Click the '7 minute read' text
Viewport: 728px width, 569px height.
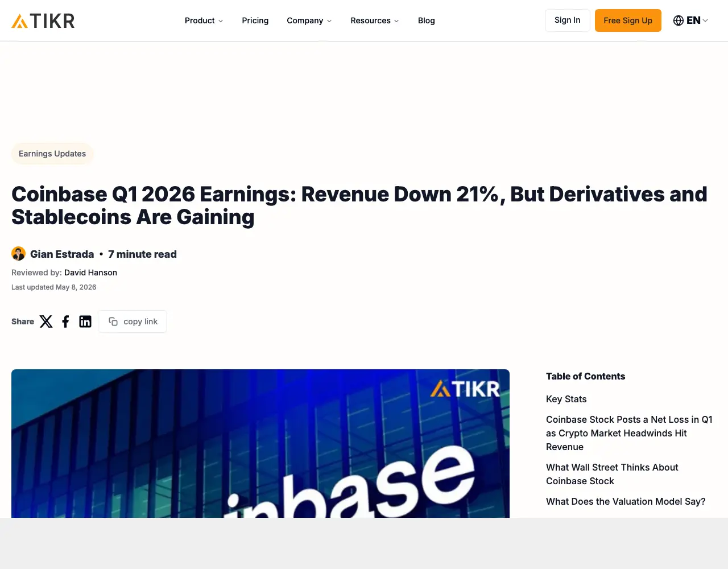(142, 254)
